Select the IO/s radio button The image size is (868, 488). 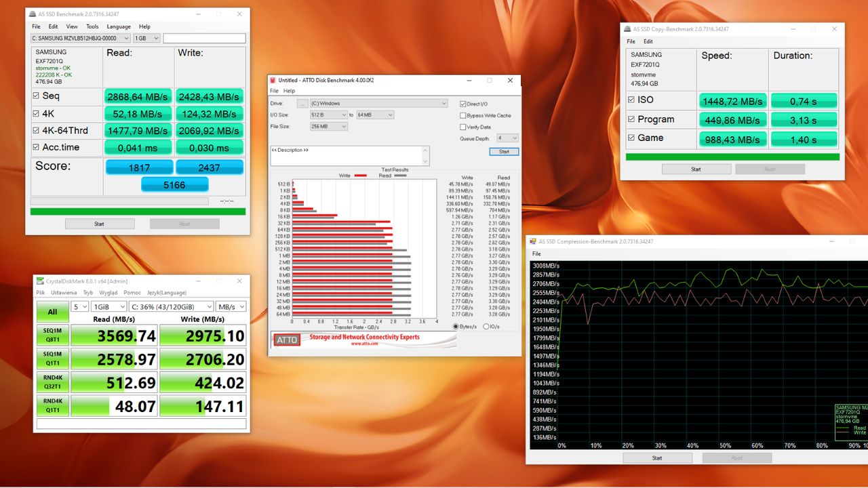tap(486, 326)
